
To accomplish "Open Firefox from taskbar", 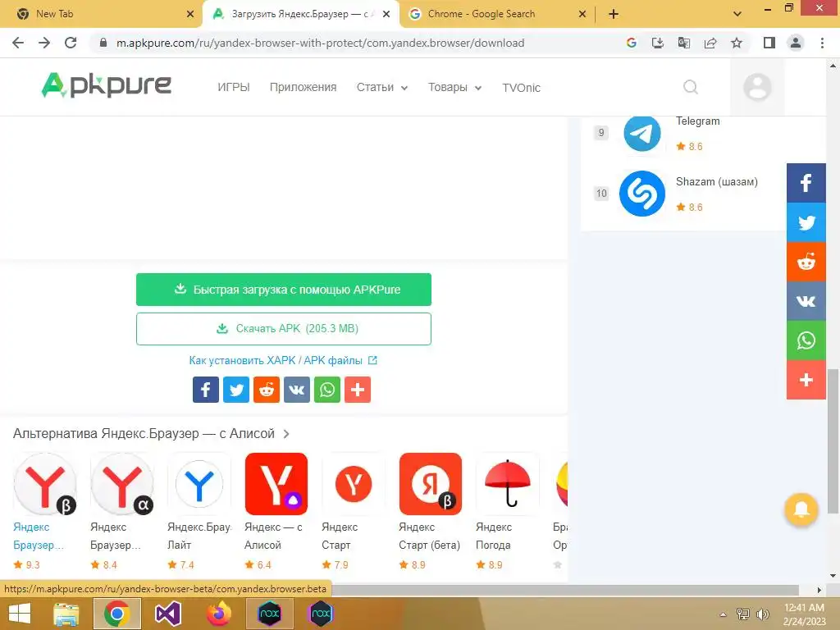I will point(219,614).
